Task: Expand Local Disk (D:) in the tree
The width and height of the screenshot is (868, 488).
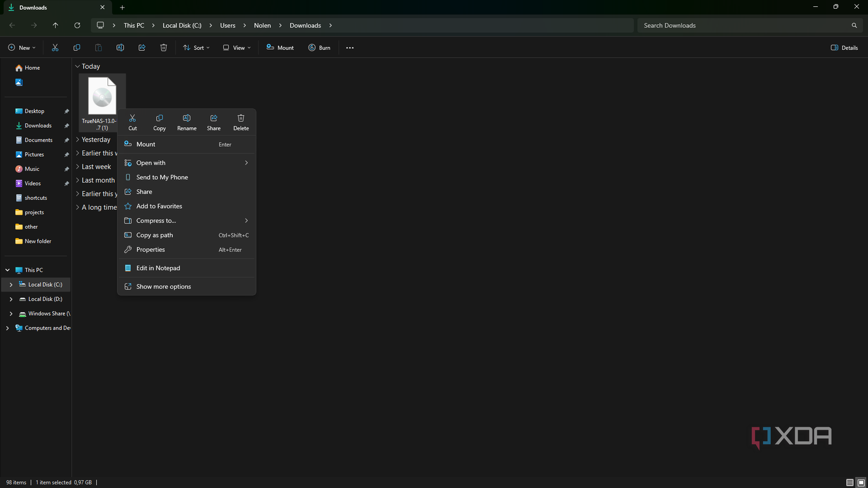Action: pyautogui.click(x=11, y=299)
